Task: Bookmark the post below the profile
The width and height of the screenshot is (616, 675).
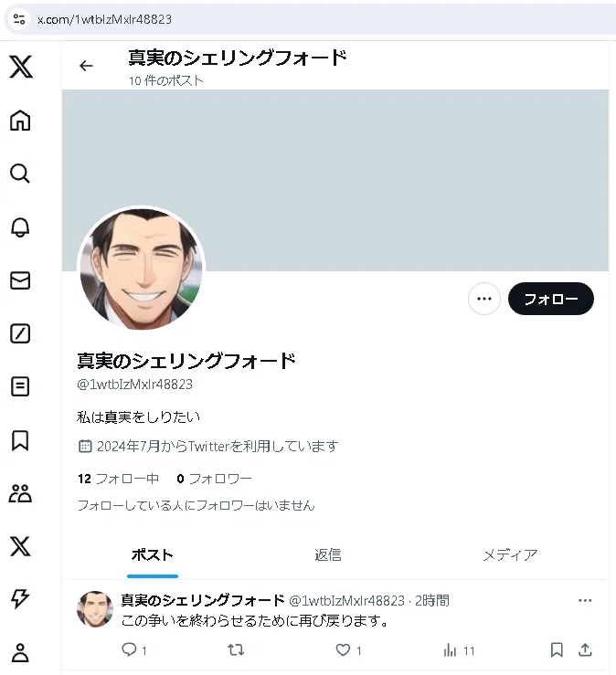Action: pos(557,649)
